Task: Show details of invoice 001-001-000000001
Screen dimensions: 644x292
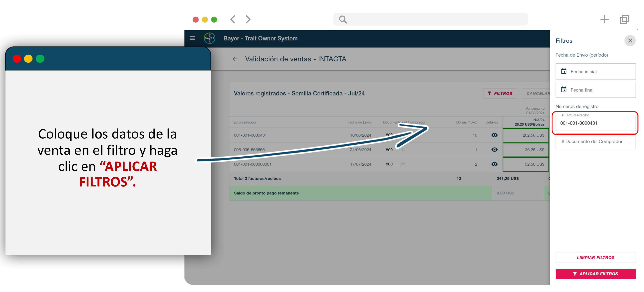Action: pos(494,164)
